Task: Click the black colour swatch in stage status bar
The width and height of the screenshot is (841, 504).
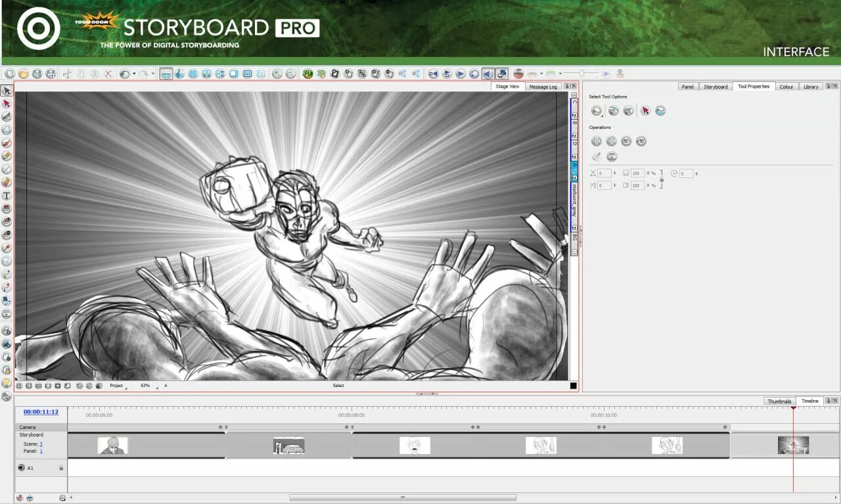Action: 573,386
